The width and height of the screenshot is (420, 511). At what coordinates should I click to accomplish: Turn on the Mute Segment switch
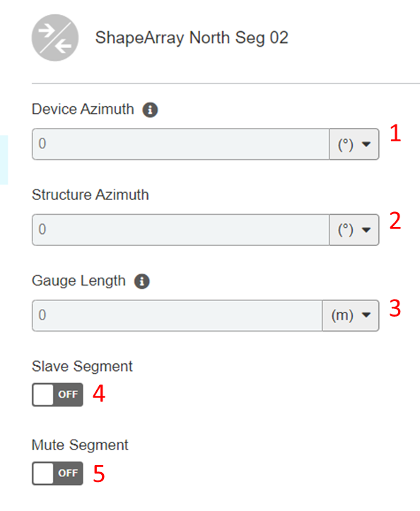[57, 474]
